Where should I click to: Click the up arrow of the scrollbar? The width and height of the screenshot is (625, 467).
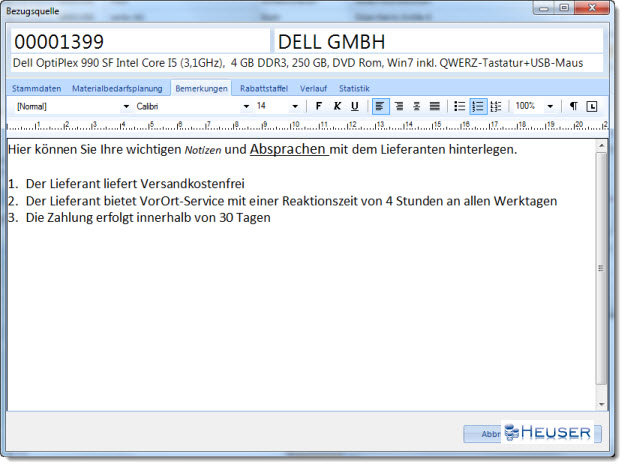(601, 146)
